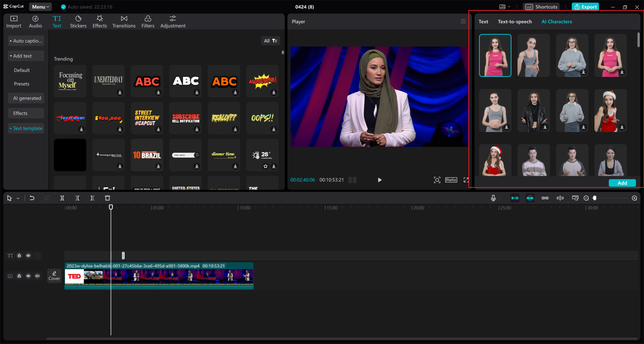Viewport: 644px width, 344px height.
Task: Edit the video Cover
Action: (x=54, y=276)
